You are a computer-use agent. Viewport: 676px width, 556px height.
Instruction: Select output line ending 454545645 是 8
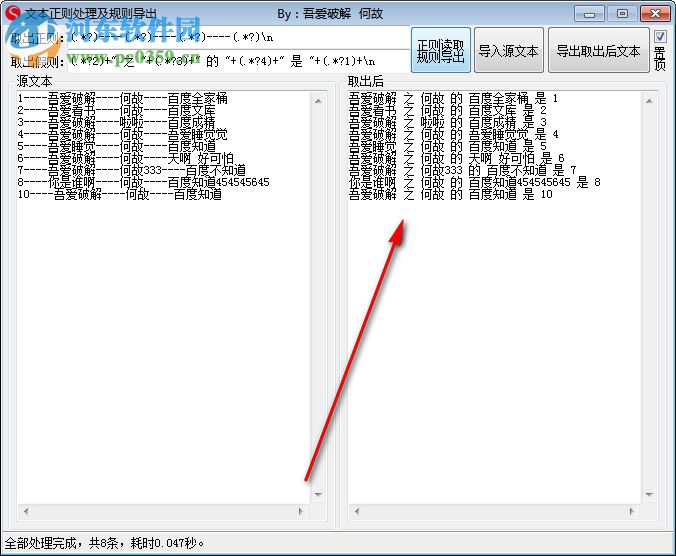tap(475, 182)
